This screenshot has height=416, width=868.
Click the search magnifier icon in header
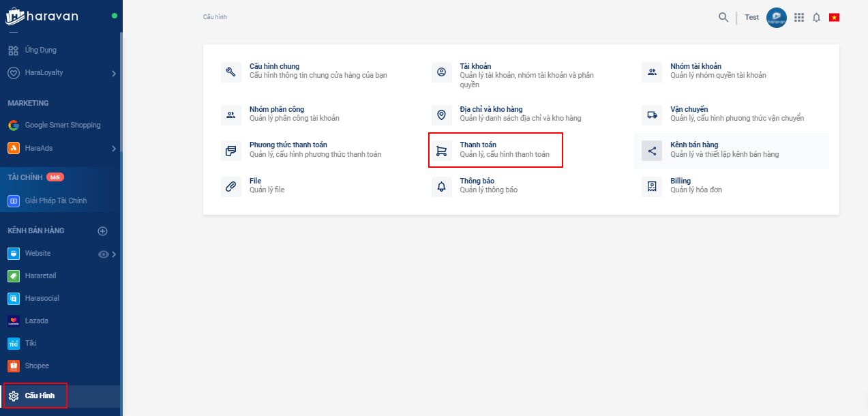(x=723, y=18)
